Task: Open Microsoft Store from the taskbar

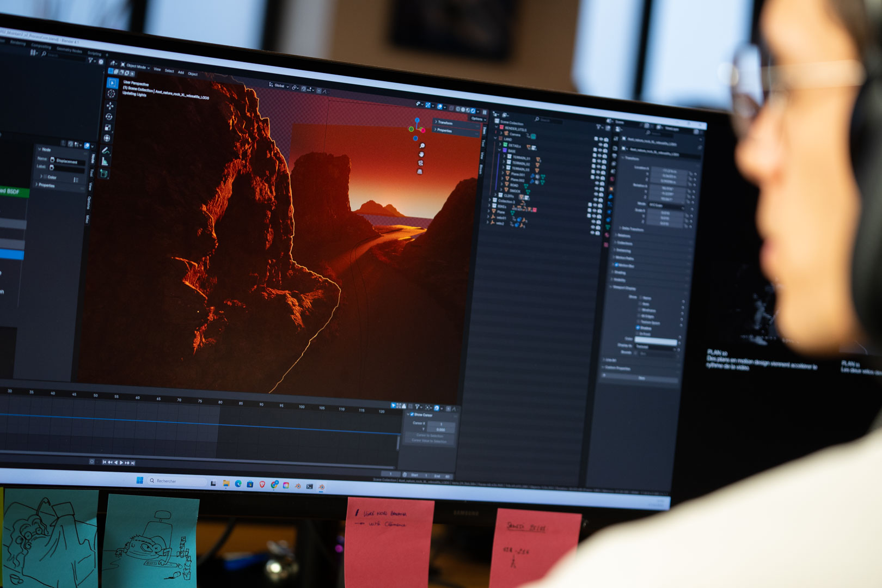Action: pyautogui.click(x=250, y=484)
